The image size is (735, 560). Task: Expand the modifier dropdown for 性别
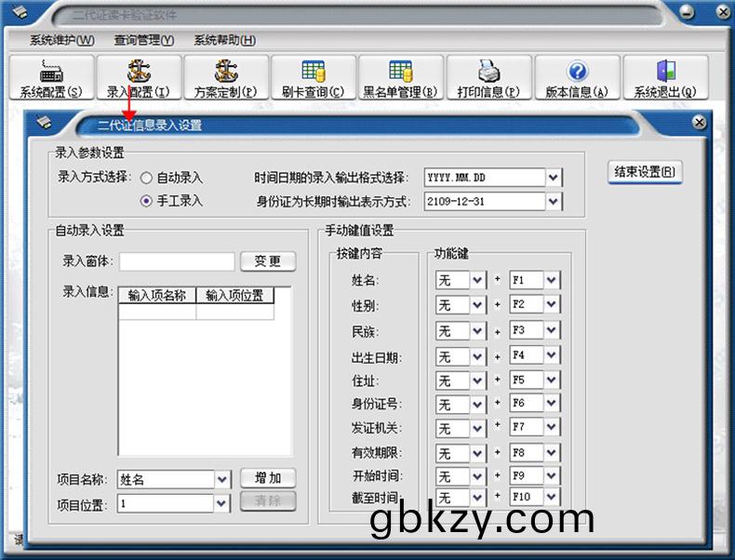pyautogui.click(x=477, y=305)
